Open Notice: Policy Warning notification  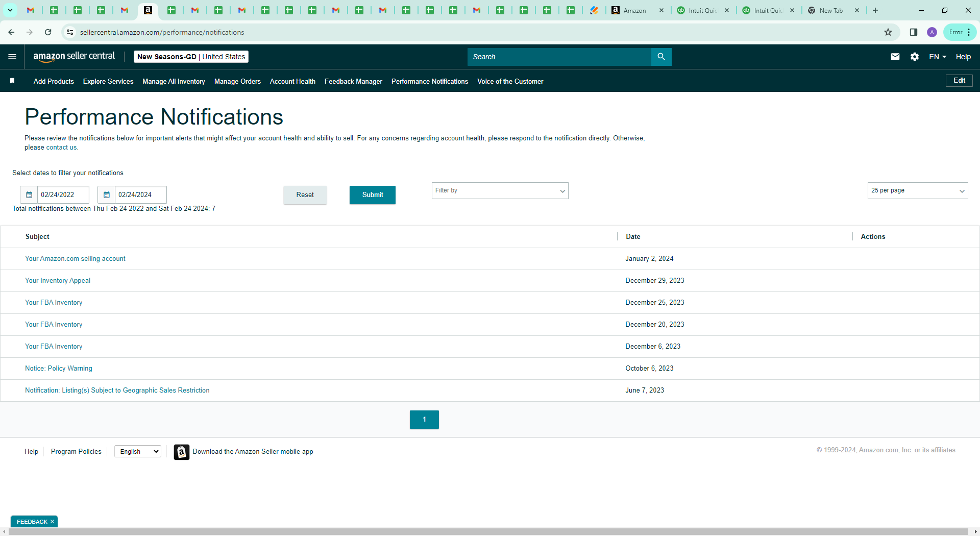point(59,369)
